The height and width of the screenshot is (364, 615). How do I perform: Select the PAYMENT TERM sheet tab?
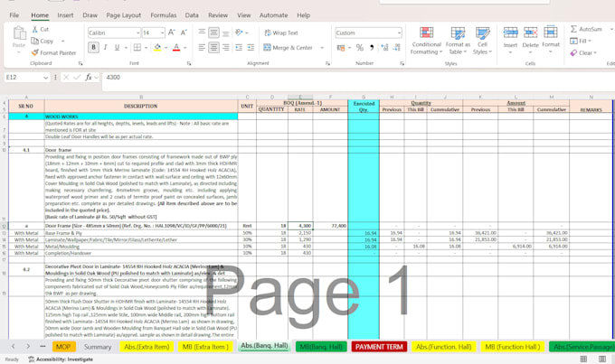[x=379, y=347]
